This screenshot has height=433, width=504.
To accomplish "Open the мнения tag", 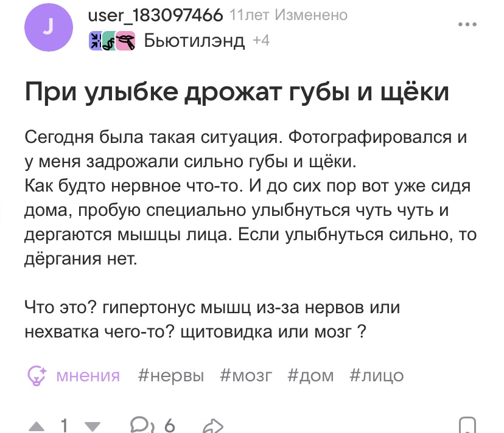I will click(88, 375).
